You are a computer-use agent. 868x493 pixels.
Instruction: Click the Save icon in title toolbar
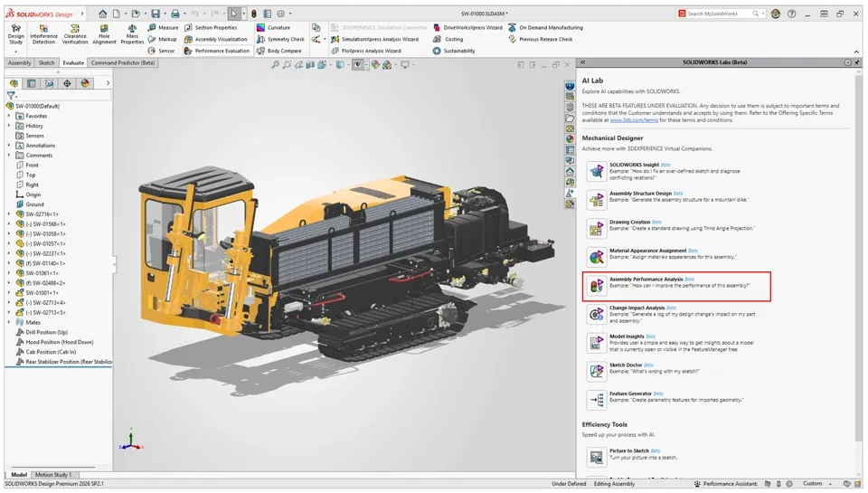point(156,14)
